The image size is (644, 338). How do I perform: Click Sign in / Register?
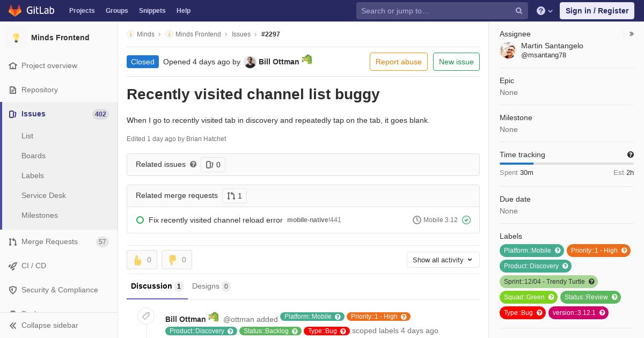597,11
